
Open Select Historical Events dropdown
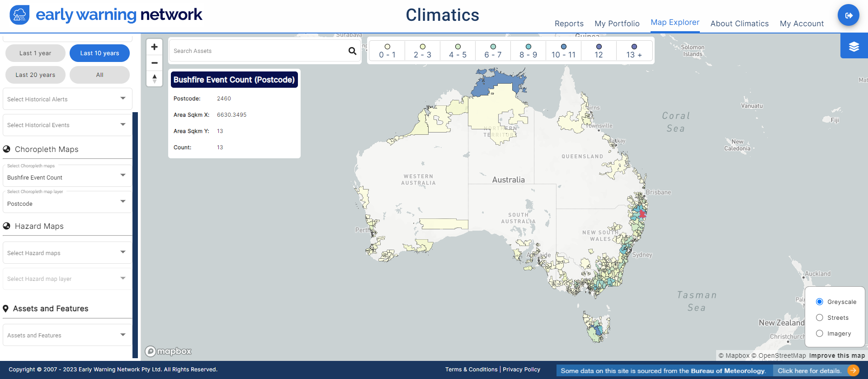(67, 125)
